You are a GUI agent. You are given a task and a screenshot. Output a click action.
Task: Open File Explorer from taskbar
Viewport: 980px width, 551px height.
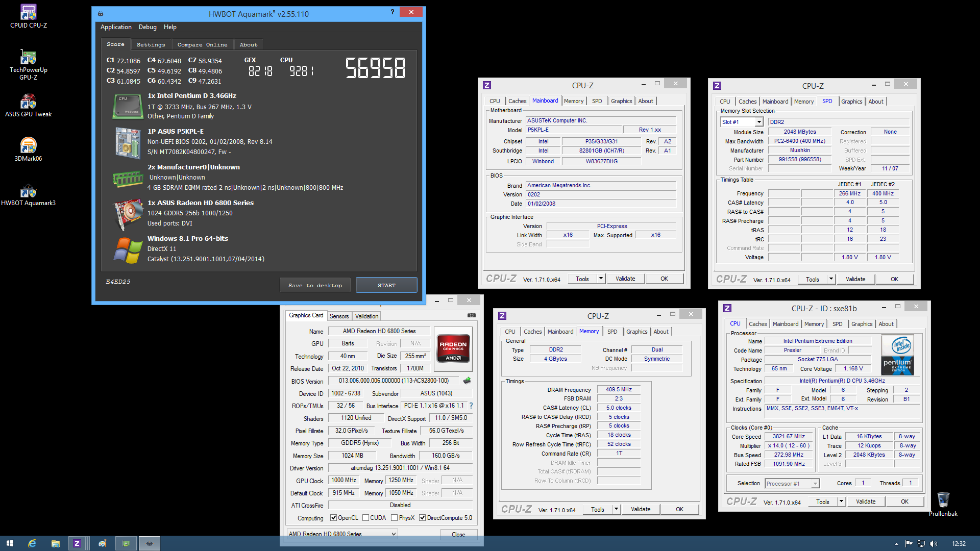(55, 543)
